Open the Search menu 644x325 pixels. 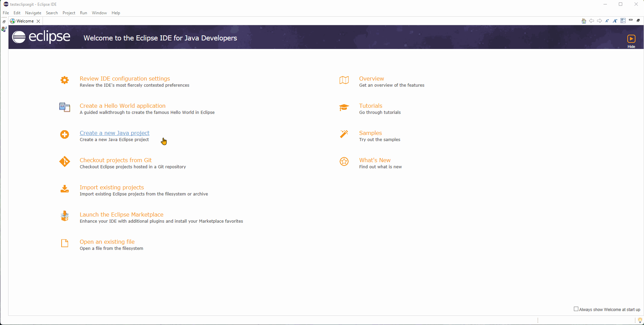52,13
